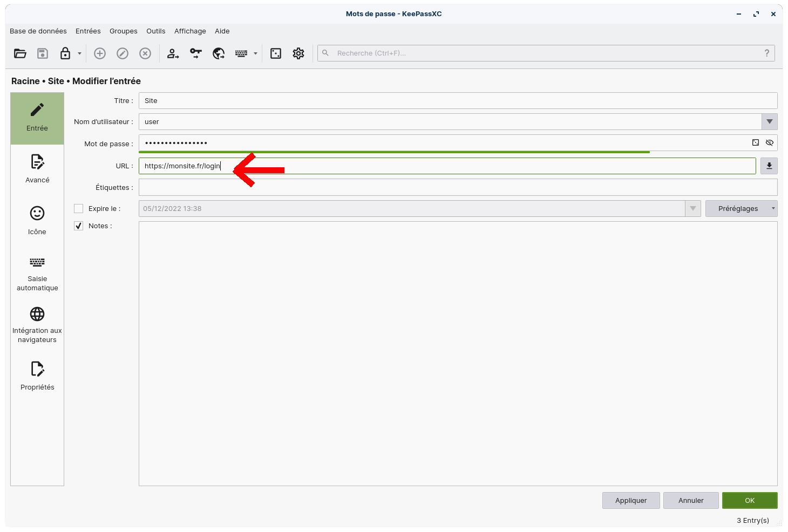Viewport: 788px width, 532px height.
Task: Click in the Étiquettes input field
Action: tap(458, 188)
